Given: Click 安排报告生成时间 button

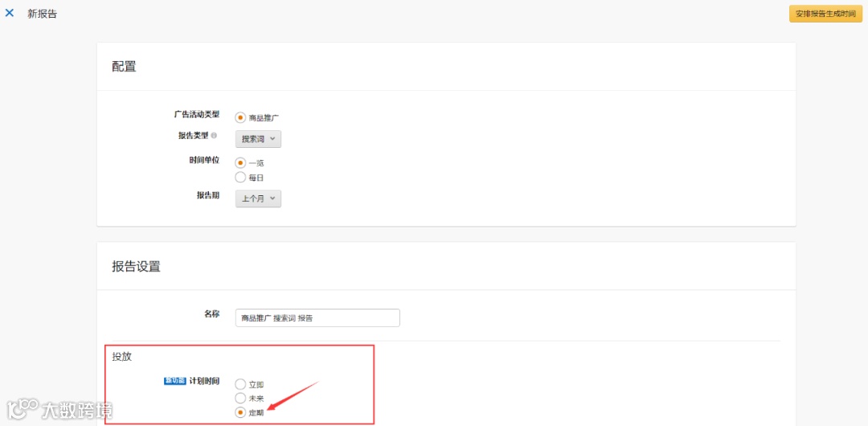Looking at the screenshot, I should click(x=825, y=14).
